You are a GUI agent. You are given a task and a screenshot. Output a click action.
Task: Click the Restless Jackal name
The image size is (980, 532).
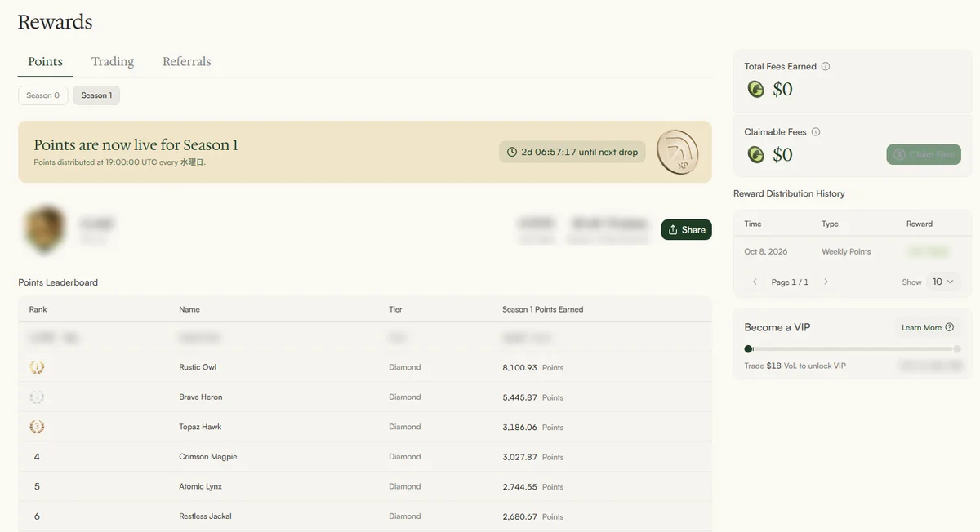pyautogui.click(x=205, y=516)
